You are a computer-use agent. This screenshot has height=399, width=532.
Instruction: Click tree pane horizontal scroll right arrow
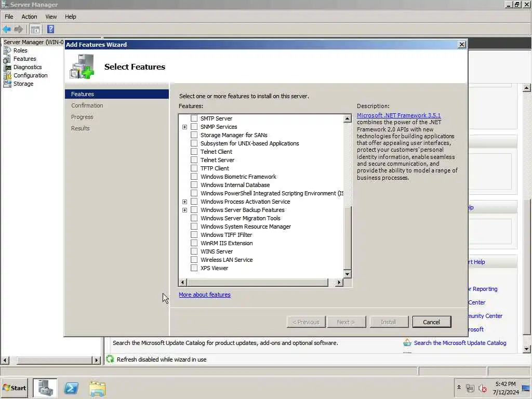pos(97,360)
